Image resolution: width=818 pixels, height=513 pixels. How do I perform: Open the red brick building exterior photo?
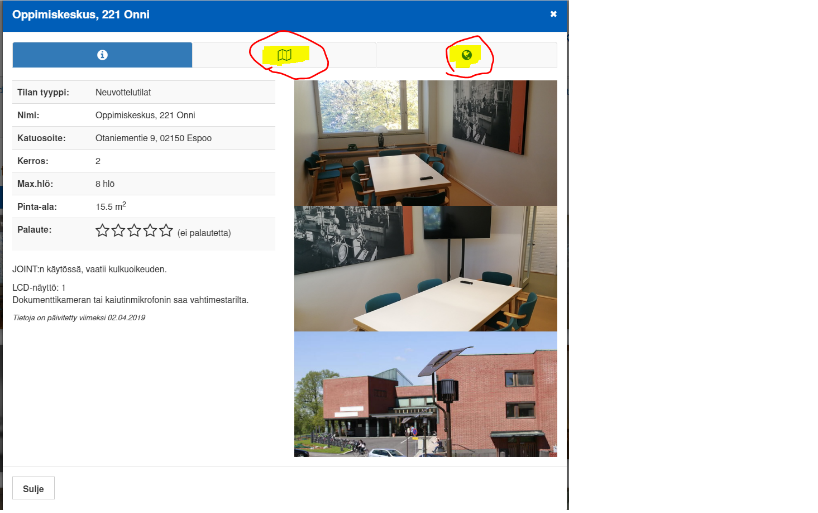pos(425,394)
